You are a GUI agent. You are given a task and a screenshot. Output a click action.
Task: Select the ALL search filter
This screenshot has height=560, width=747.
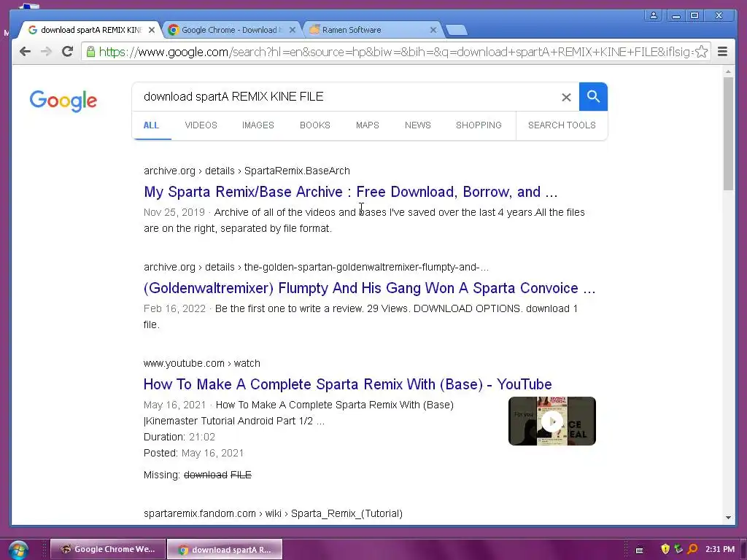click(151, 125)
